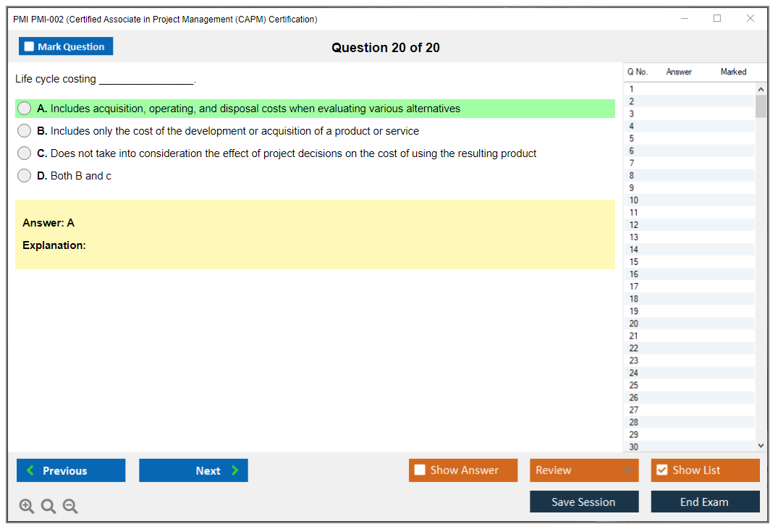Select answer option A radio button

pos(25,109)
